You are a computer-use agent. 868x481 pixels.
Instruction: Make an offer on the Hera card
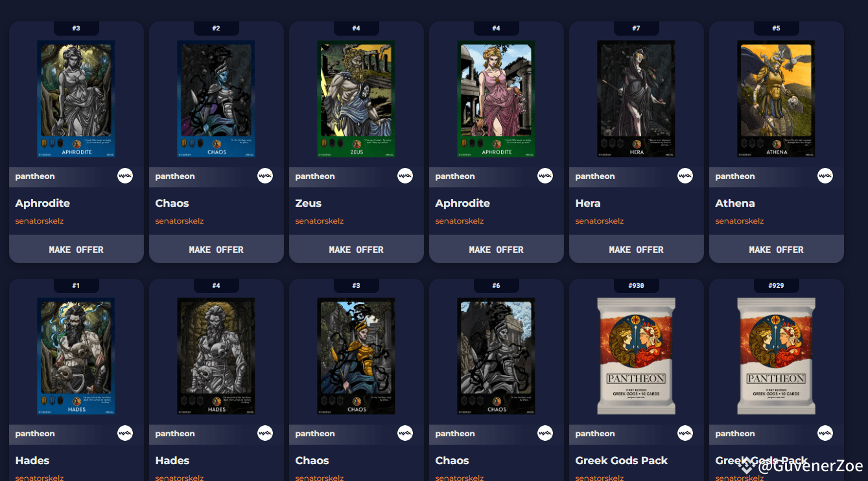tap(637, 249)
